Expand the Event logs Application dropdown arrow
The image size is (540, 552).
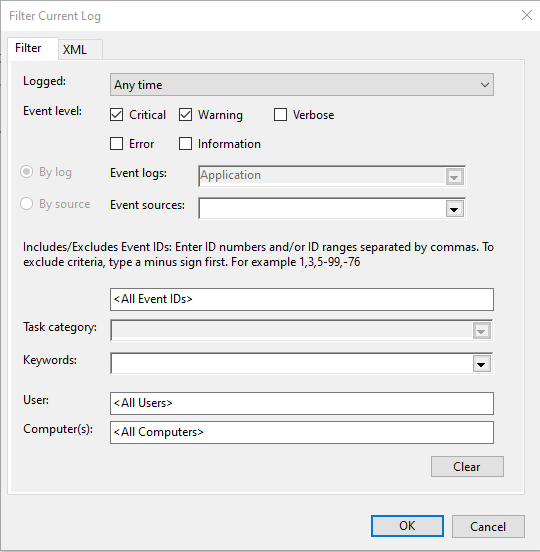[454, 177]
